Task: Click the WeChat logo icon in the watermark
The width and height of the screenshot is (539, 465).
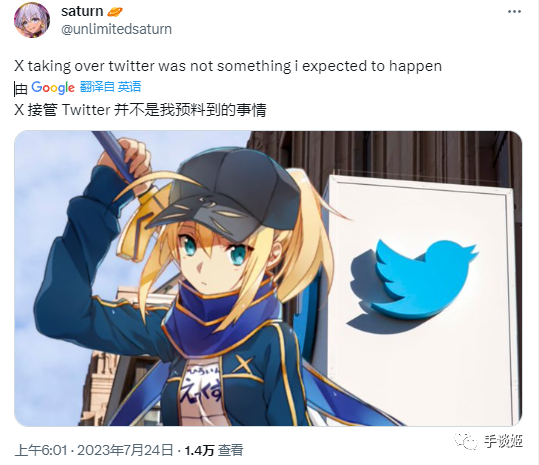Action: pos(465,441)
